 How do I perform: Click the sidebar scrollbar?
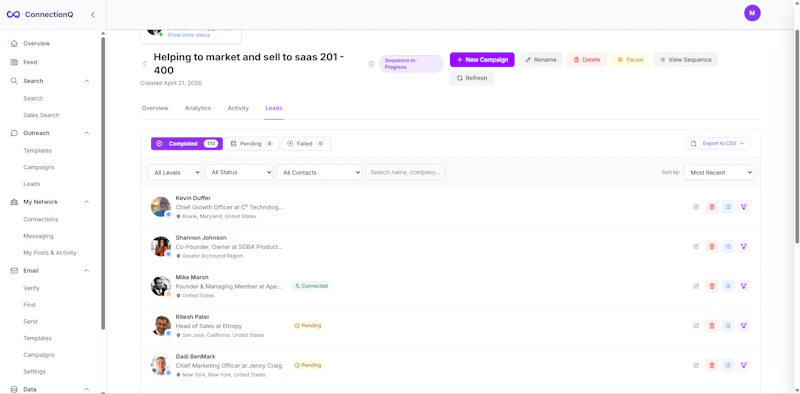click(x=103, y=183)
